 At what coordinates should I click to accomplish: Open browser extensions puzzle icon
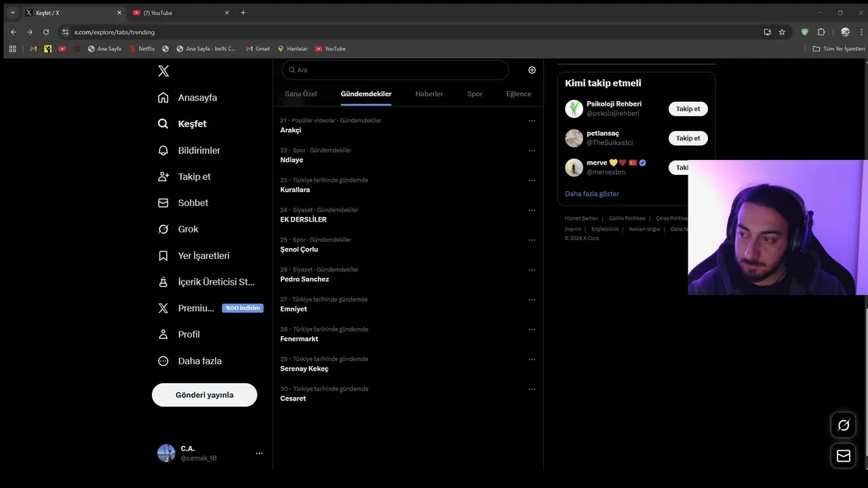pyautogui.click(x=821, y=32)
